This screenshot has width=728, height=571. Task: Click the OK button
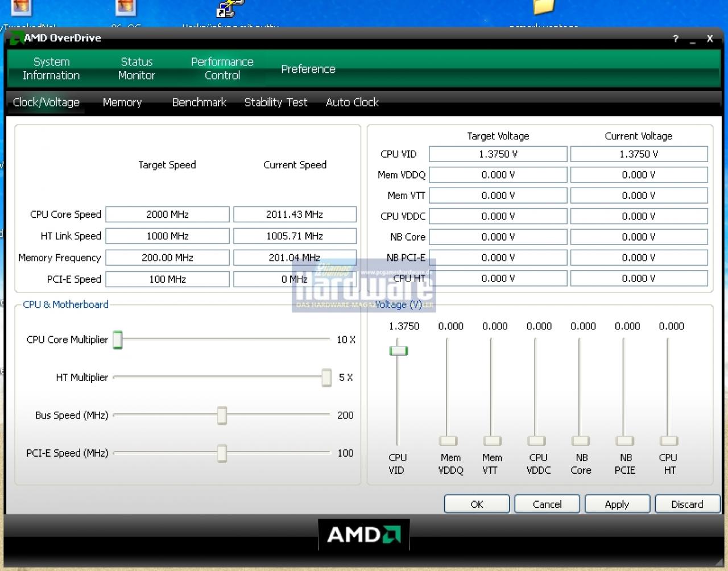point(477,504)
